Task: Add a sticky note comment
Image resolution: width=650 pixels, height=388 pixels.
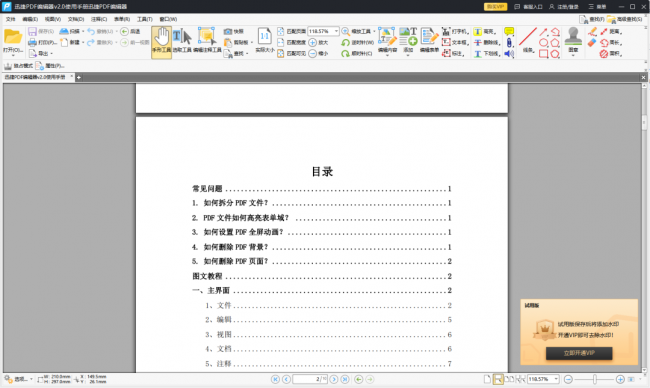Action: coord(509,32)
